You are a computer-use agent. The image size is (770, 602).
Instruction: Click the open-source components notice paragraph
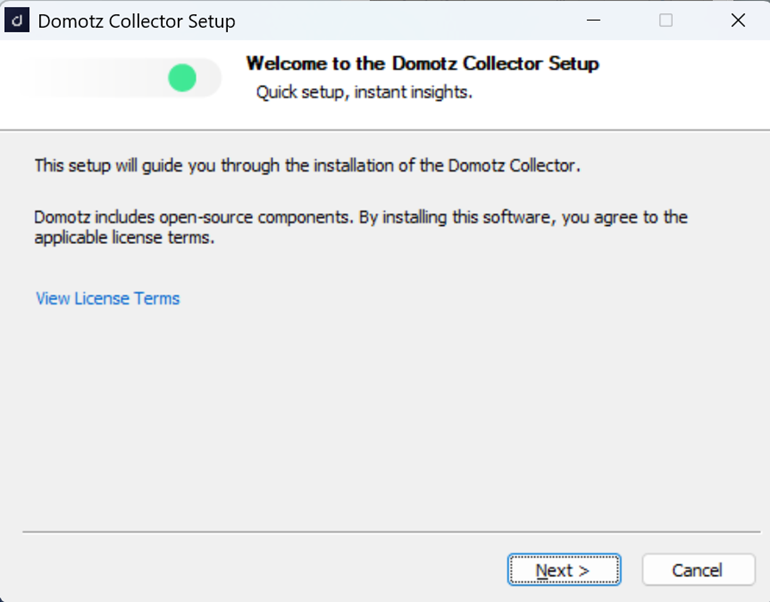361,227
